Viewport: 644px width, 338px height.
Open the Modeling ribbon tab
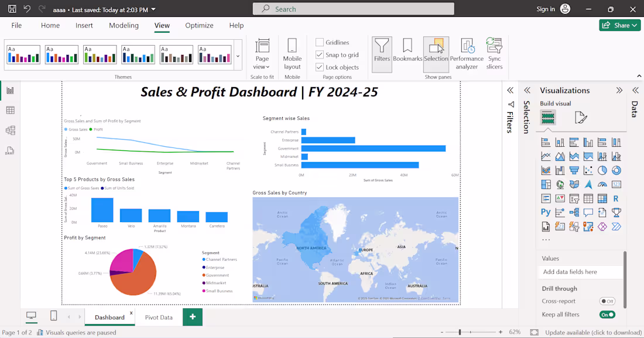coord(124,25)
